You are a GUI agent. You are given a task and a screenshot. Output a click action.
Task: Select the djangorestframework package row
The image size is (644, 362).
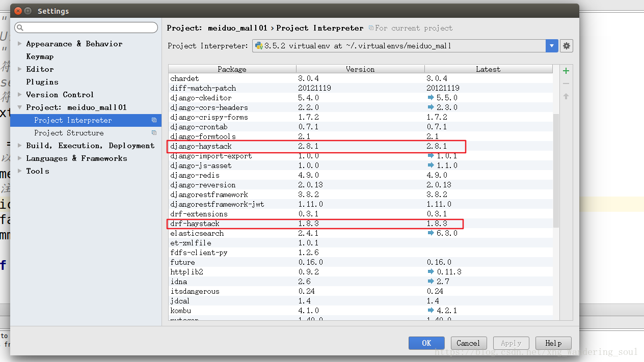[x=361, y=194]
